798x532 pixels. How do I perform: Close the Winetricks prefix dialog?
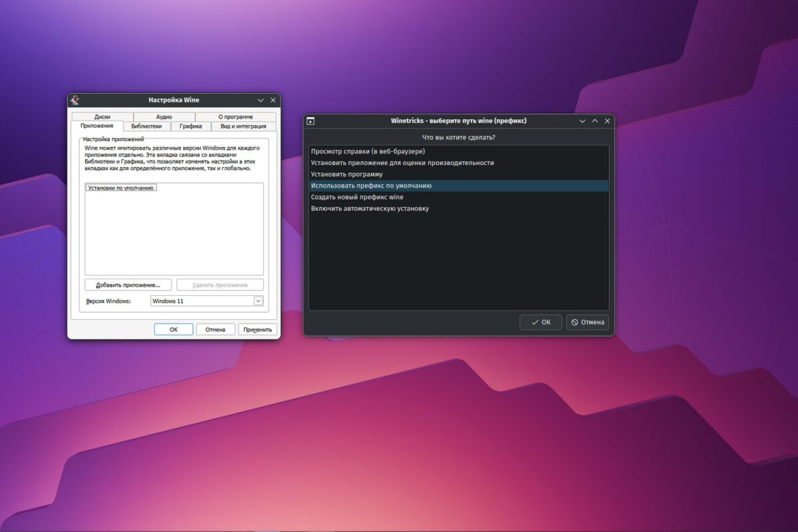(x=607, y=121)
